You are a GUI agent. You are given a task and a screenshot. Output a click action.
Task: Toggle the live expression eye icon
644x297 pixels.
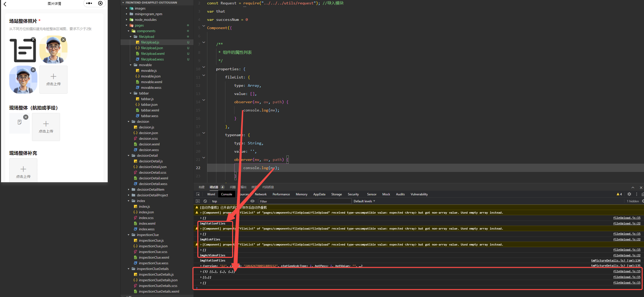point(252,201)
